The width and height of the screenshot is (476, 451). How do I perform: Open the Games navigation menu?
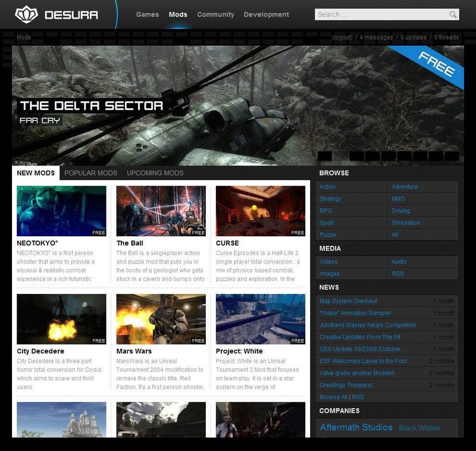pos(147,14)
